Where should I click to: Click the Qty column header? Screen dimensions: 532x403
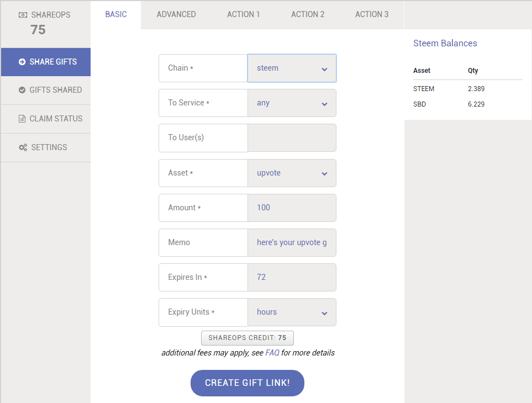[x=473, y=71]
